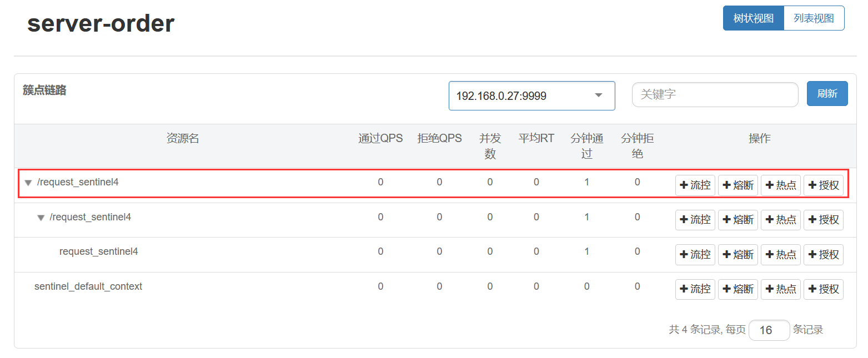Click the refresh (刷新) button
Viewport: 868px width, 358px height.
click(x=827, y=94)
